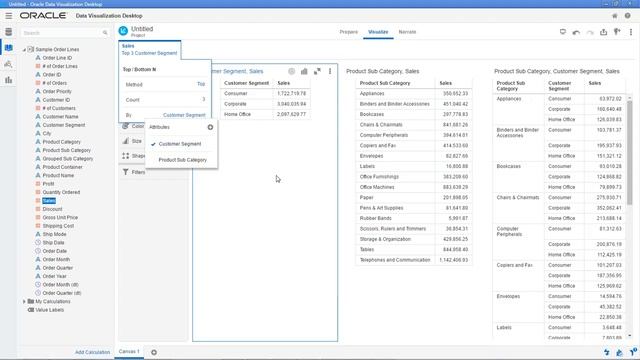Open the Visualizations panel icon
Image resolution: width=640 pixels, height=360 pixels.
[x=9, y=80]
